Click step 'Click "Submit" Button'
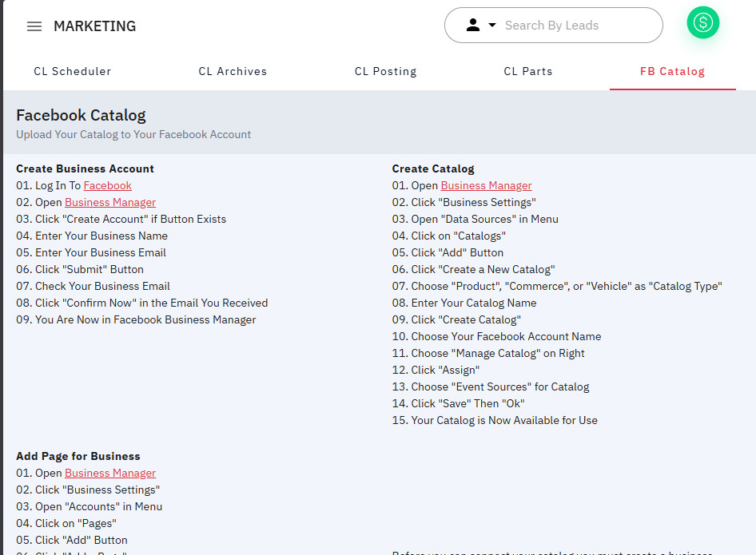The image size is (756, 555). tap(80, 269)
